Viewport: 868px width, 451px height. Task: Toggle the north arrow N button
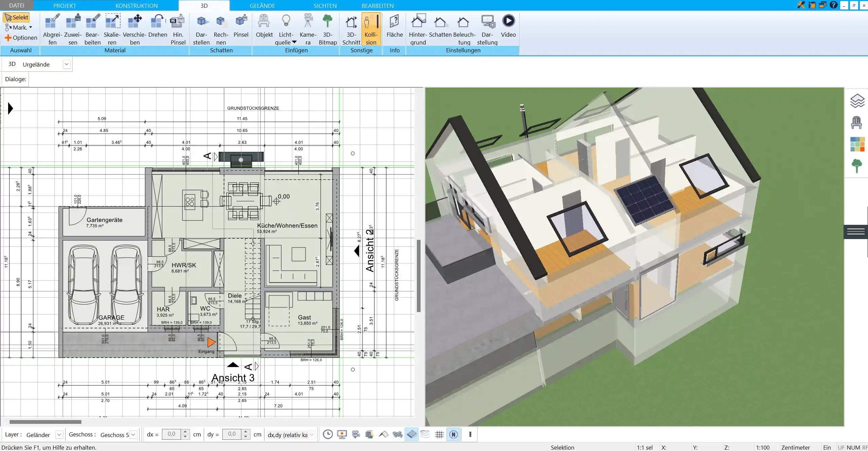454,434
